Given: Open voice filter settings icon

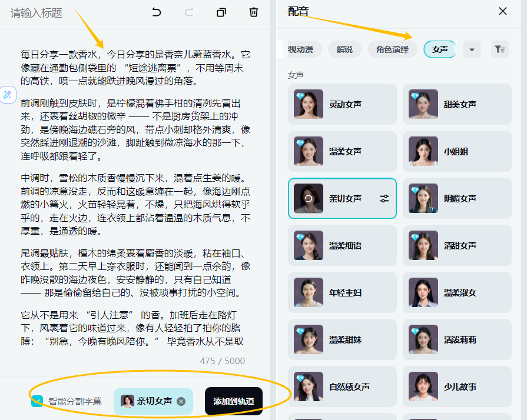Looking at the screenshot, I should click(x=499, y=49).
